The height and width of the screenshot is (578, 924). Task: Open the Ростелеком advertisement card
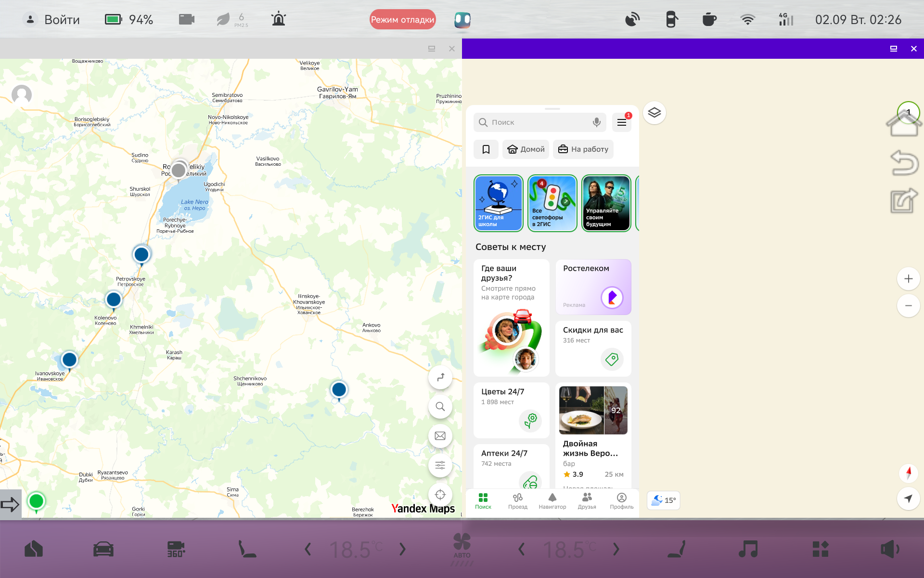593,287
